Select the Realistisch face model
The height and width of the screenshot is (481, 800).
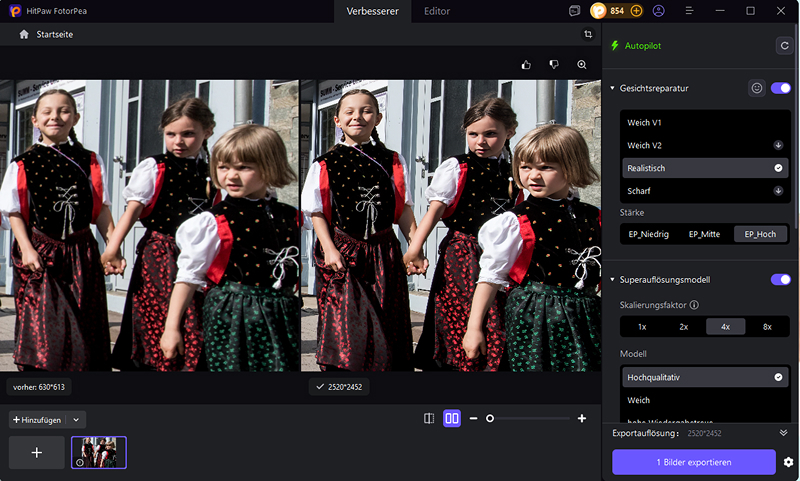(x=705, y=168)
